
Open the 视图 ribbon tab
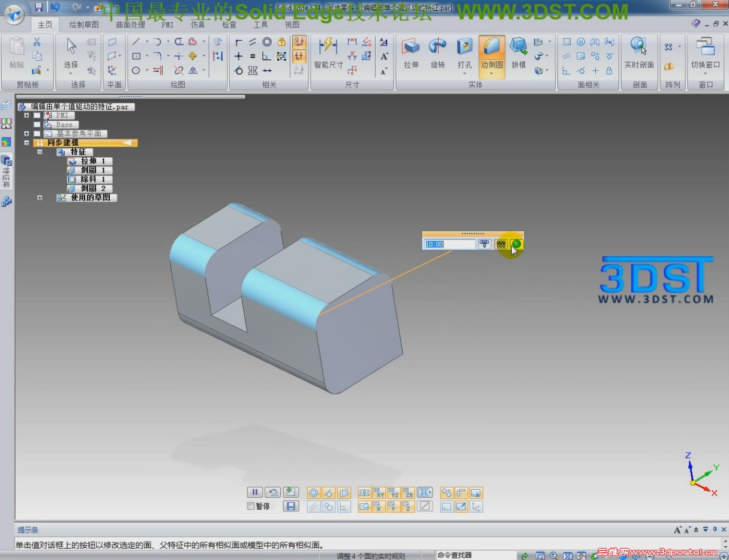click(x=292, y=25)
